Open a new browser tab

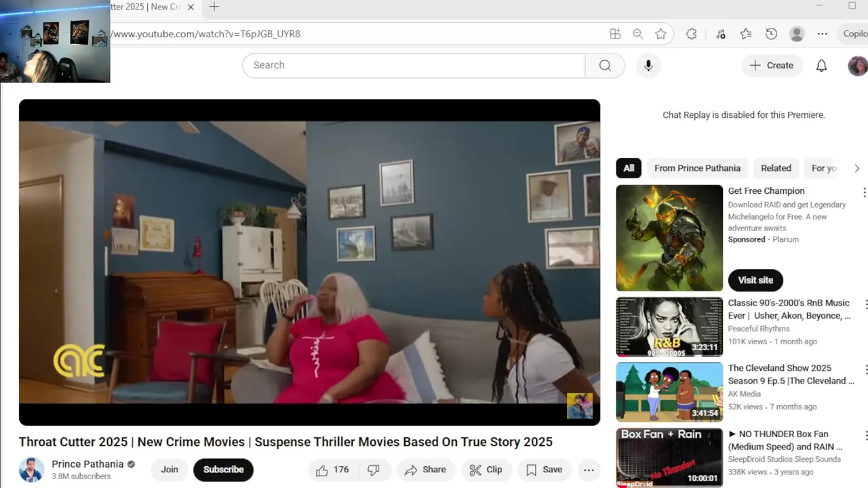(214, 7)
